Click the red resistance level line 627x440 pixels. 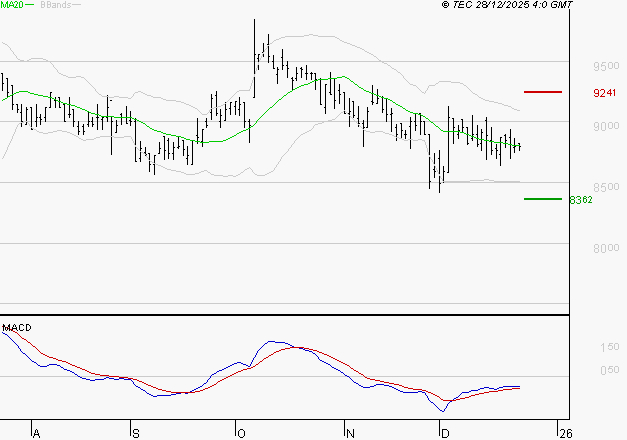pyautogui.click(x=543, y=92)
